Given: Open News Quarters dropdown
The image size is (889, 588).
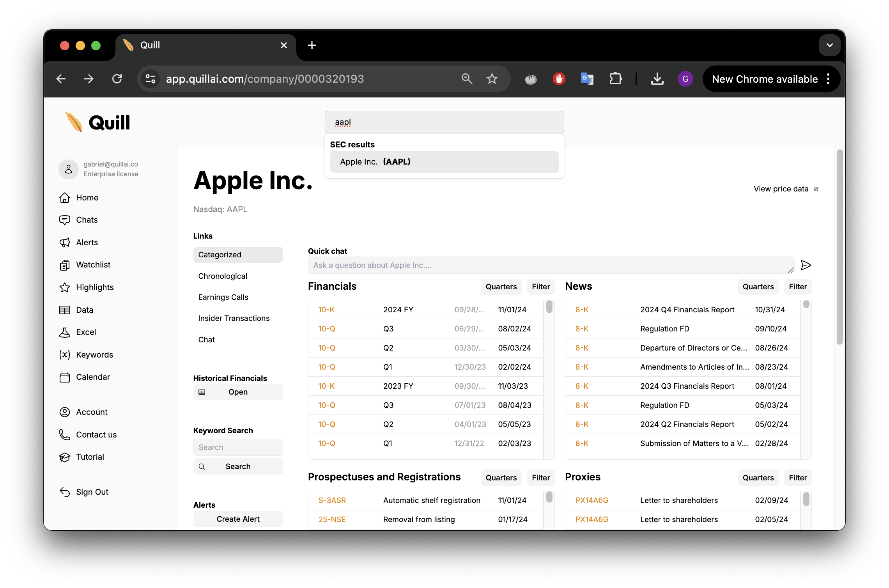Looking at the screenshot, I should pyautogui.click(x=758, y=287).
